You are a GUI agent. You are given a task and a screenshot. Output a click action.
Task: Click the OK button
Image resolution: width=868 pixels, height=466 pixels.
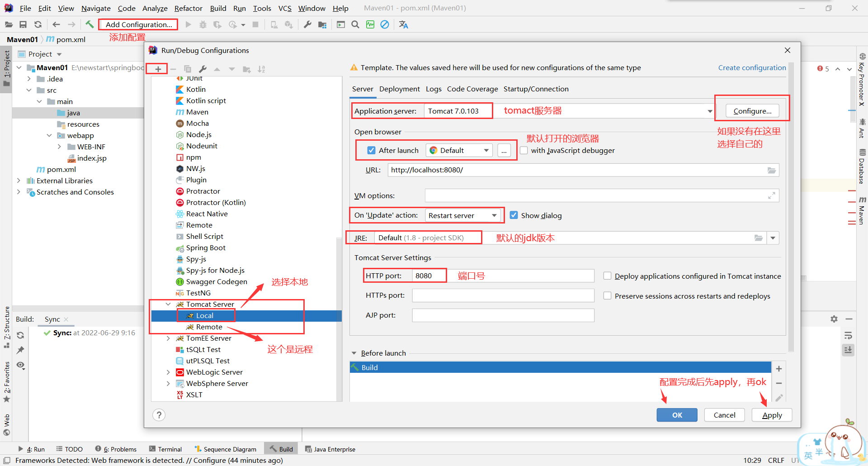click(x=677, y=415)
